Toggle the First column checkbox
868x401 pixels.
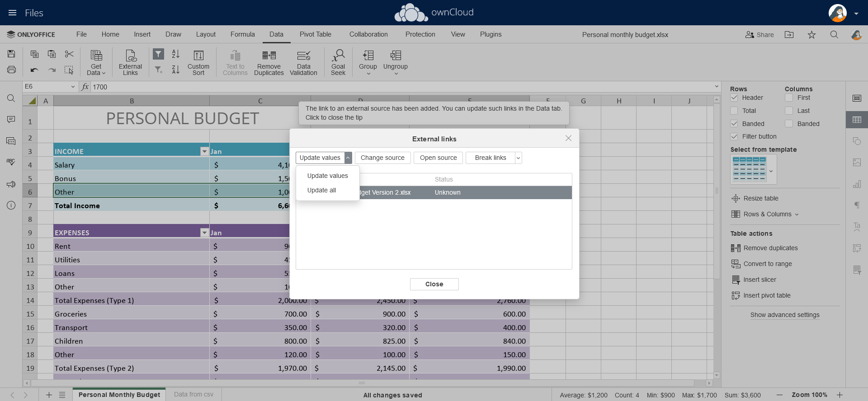coord(789,98)
